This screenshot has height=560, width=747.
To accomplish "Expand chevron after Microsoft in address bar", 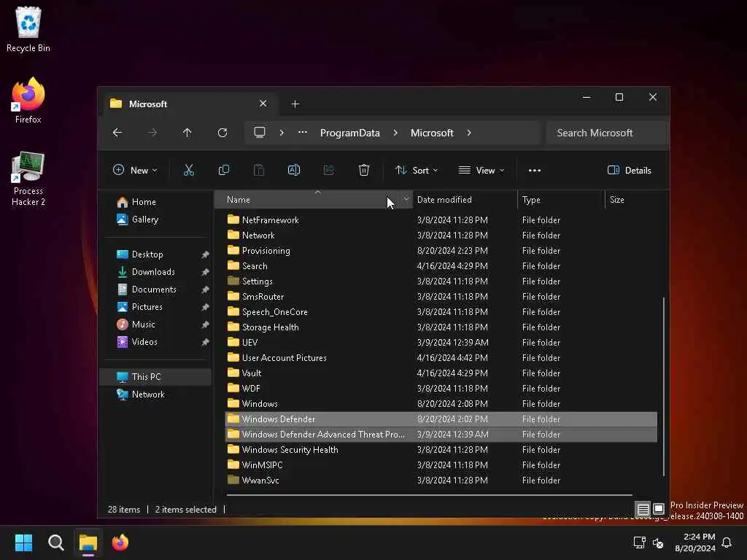I will pyautogui.click(x=469, y=133).
